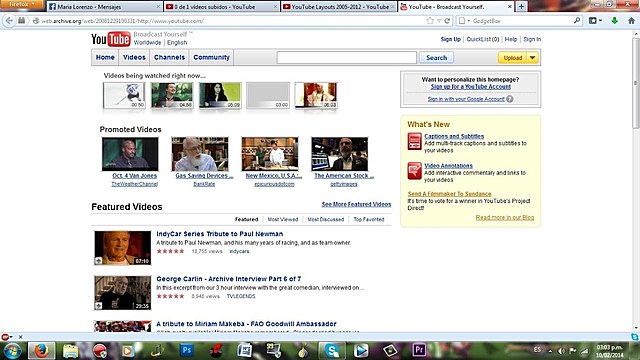Image resolution: width=640 pixels, height=360 pixels.
Task: Click the English language link
Action: click(x=177, y=42)
